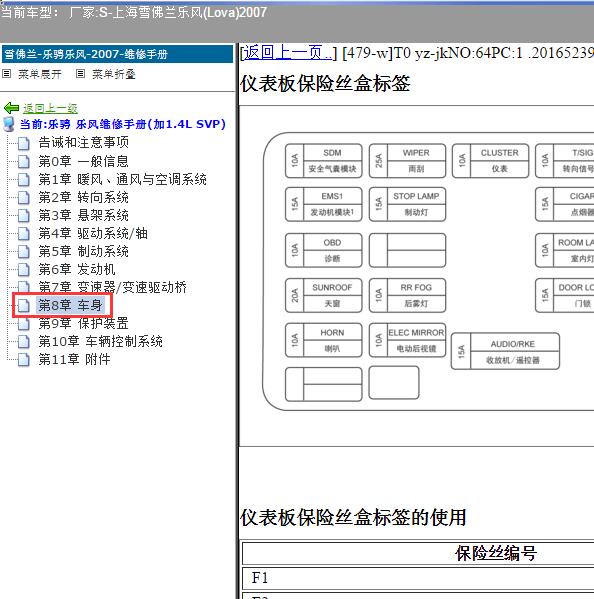Open 第3章 悬架系统
Image resolution: width=594 pixels, height=599 pixels.
tap(83, 215)
